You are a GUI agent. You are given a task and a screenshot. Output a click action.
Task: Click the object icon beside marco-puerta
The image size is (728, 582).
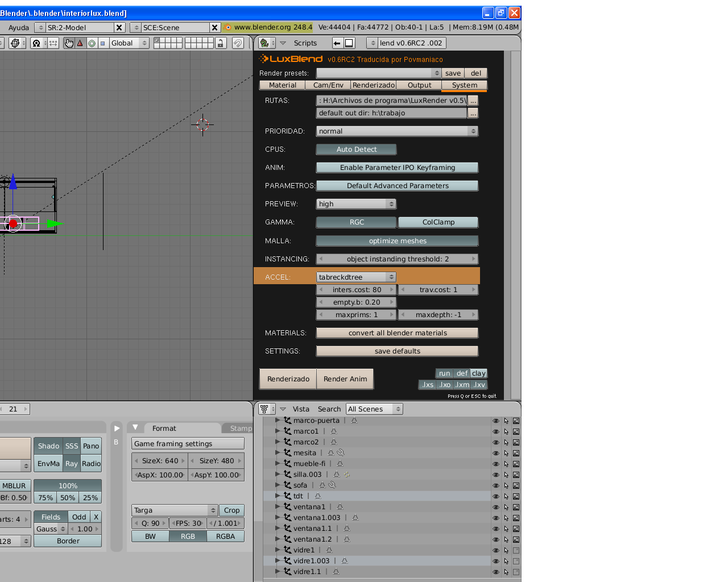tap(288, 421)
